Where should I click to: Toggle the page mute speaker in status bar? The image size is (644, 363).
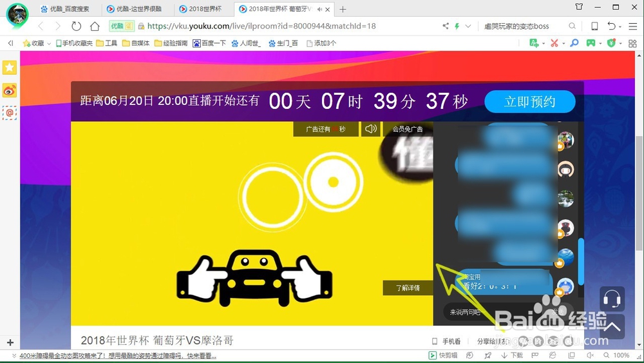[x=590, y=355]
